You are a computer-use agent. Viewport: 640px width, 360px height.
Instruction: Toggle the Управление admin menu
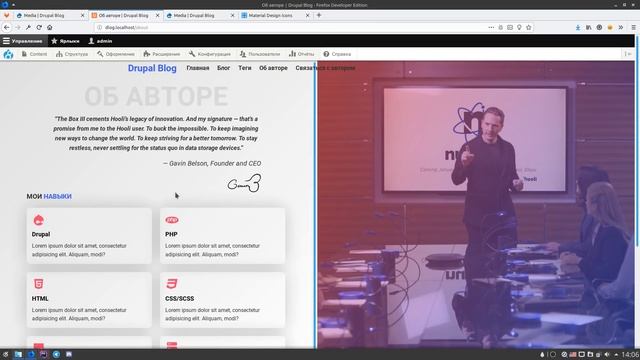click(x=23, y=41)
